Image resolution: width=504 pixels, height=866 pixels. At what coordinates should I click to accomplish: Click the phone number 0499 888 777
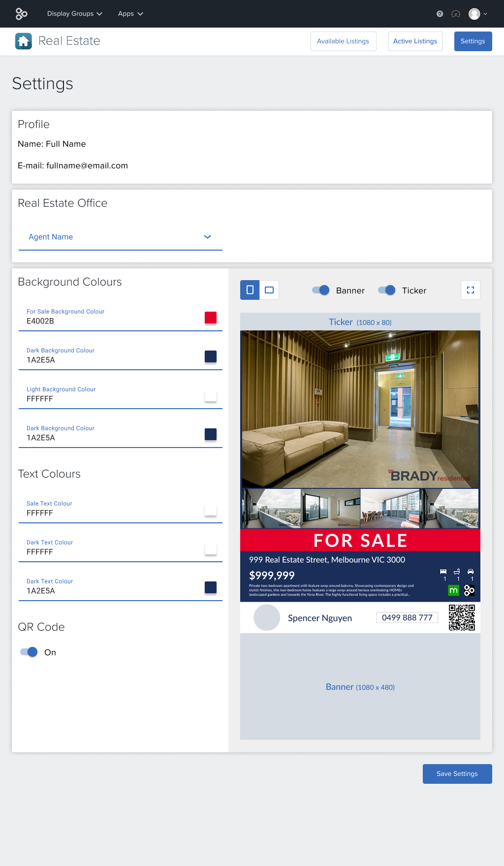tap(407, 617)
